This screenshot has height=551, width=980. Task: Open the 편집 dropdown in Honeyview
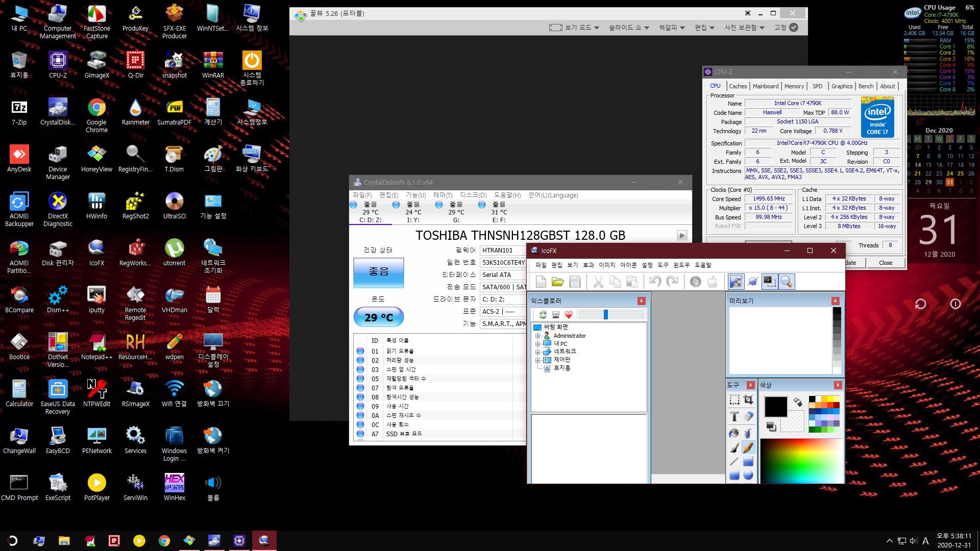(x=704, y=28)
